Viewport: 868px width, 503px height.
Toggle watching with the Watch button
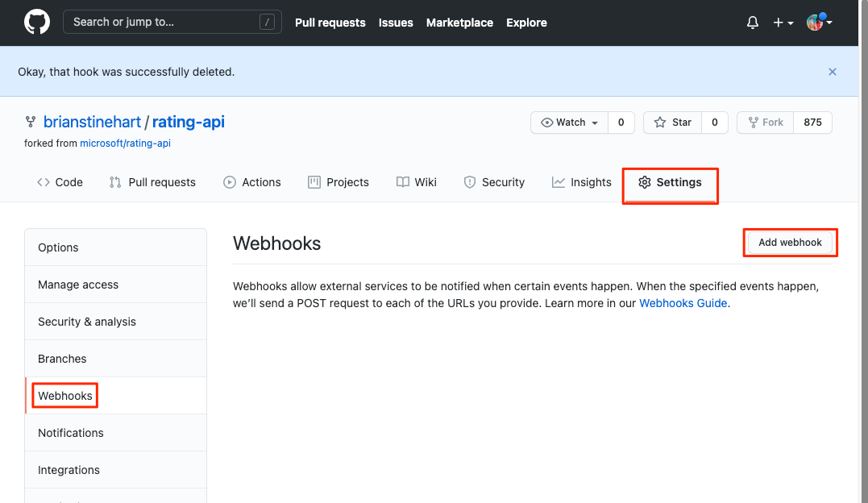click(568, 122)
